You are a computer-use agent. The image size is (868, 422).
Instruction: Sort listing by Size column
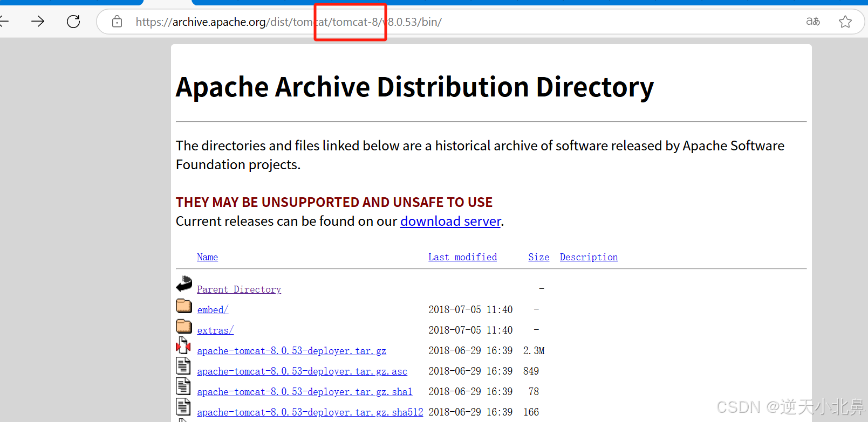coord(538,257)
